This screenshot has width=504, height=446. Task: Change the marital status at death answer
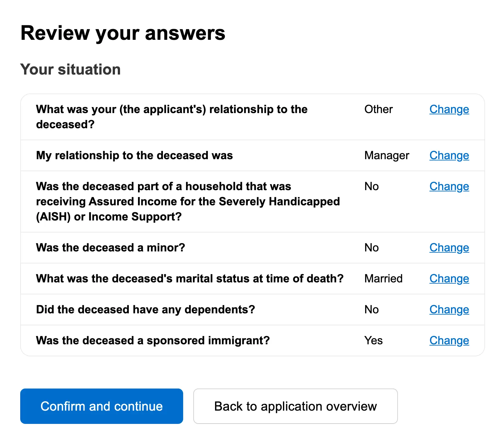[449, 279]
